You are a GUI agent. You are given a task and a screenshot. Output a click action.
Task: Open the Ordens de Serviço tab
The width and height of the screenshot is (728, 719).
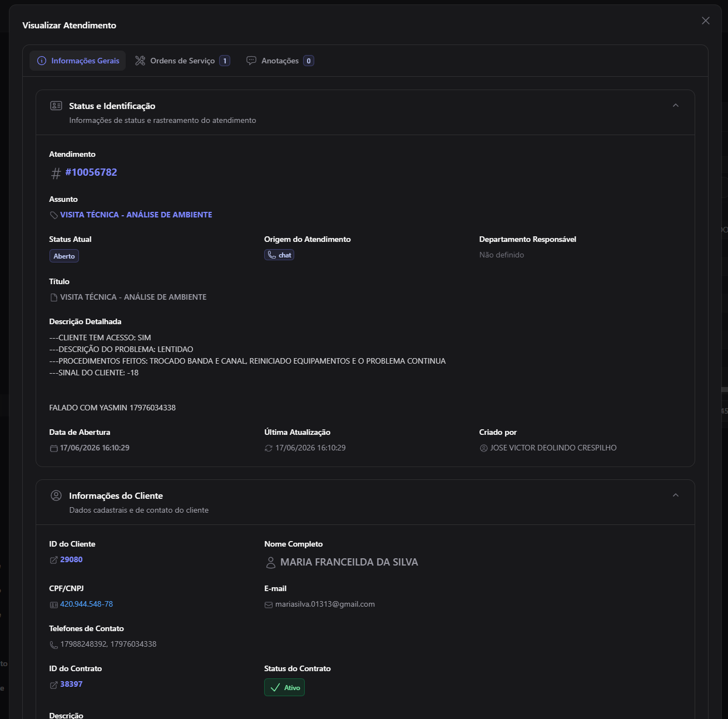[182, 61]
